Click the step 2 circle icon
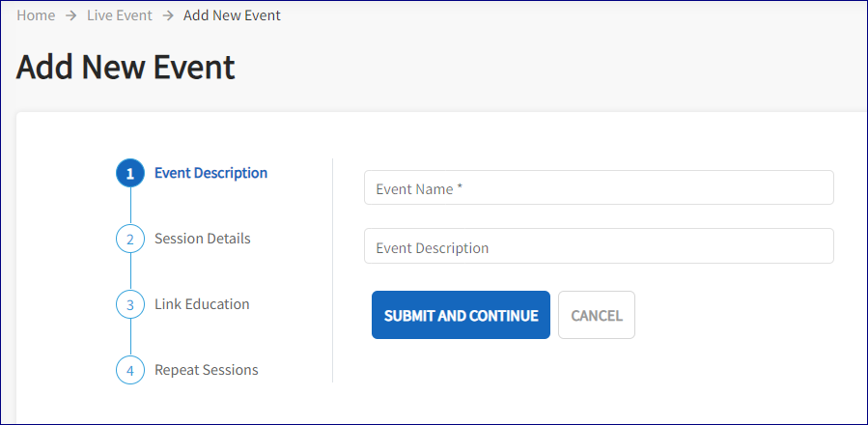This screenshot has height=425, width=868. click(x=130, y=239)
